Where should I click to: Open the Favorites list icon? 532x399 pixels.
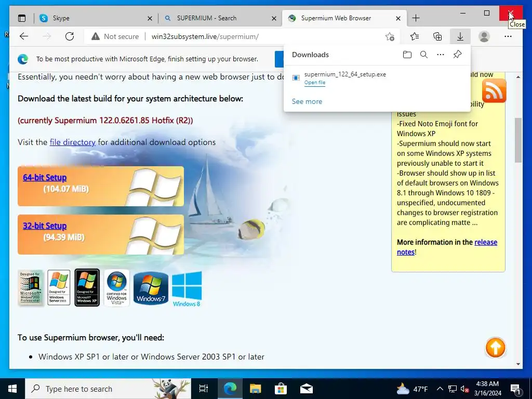414,36
